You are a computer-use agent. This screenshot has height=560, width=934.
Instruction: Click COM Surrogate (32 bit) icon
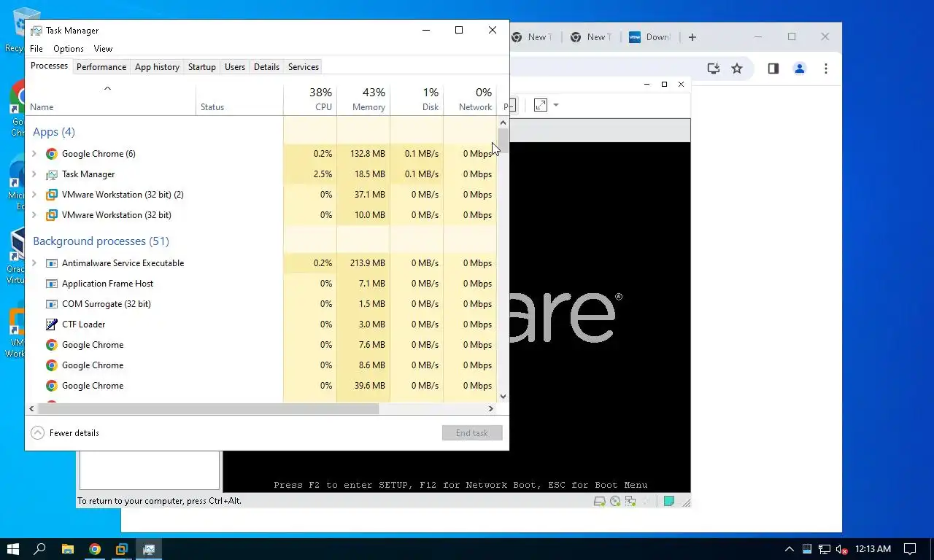52,304
